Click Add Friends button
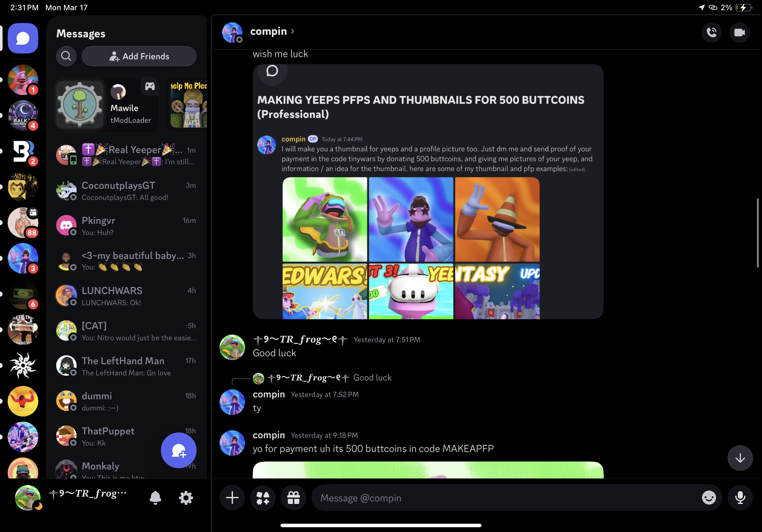762x532 pixels. coord(139,56)
